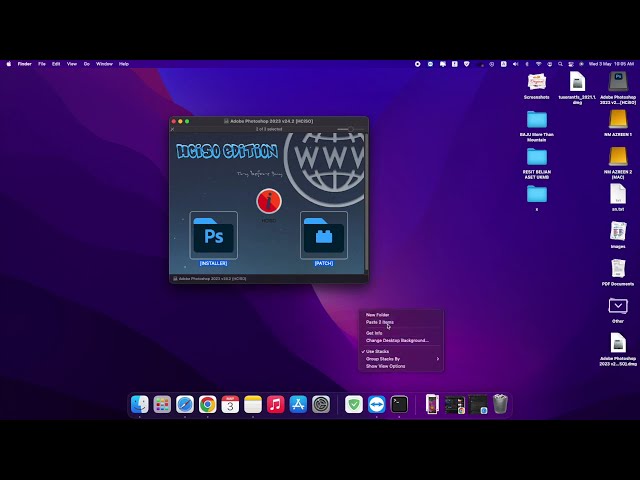Image resolution: width=640 pixels, height=480 pixels.
Task: Click the date and time in menu bar
Action: tap(611, 64)
